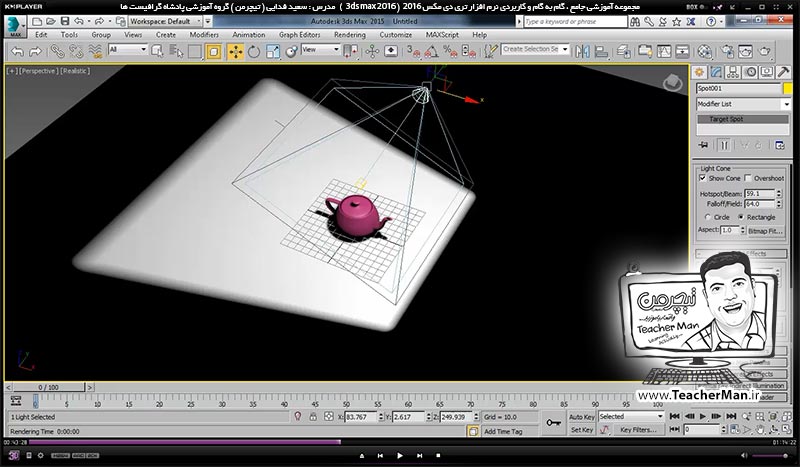This screenshot has height=467, width=800.
Task: Open the Utilities hammer panel tab
Action: point(784,72)
